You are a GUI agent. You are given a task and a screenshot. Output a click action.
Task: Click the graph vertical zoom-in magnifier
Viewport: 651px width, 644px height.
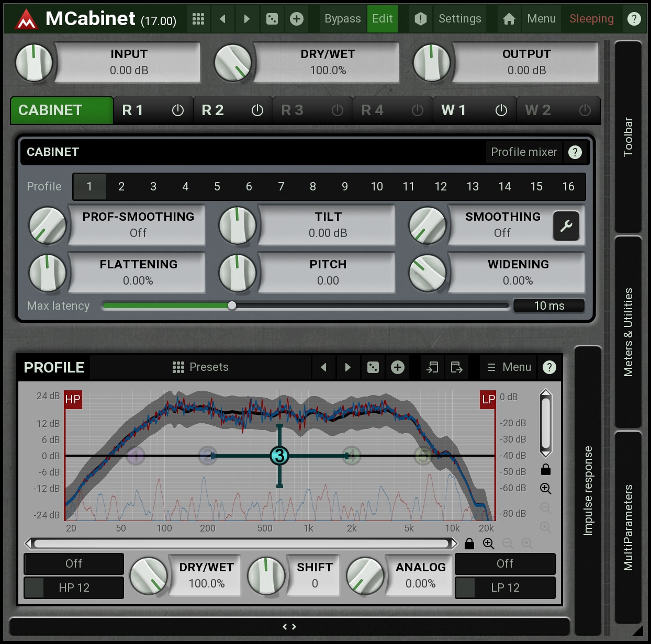point(545,489)
